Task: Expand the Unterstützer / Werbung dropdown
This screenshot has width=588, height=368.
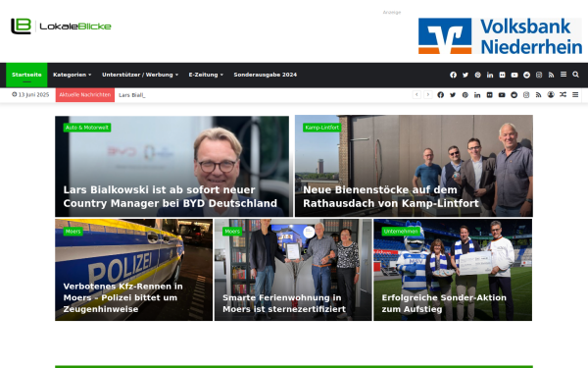Action: pyautogui.click(x=140, y=75)
